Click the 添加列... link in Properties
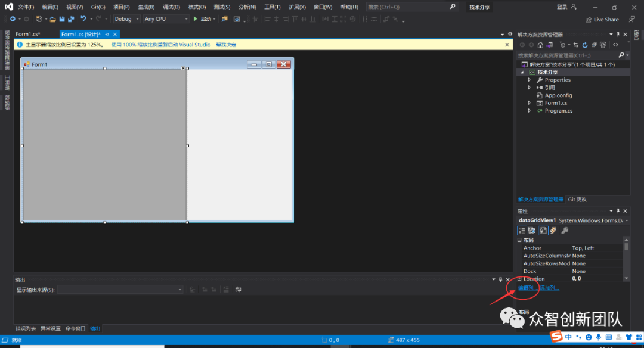644x348 pixels. (550, 288)
